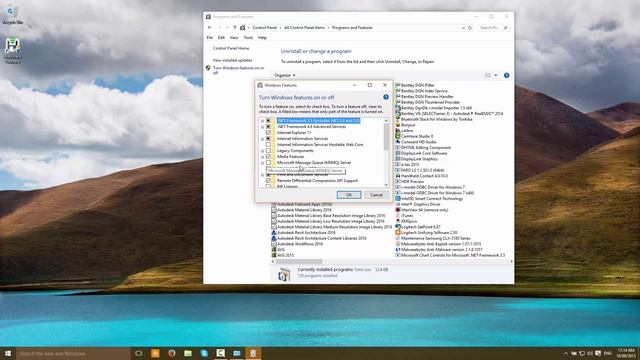Open the view options icon beside Organize
The width and height of the screenshot is (640, 360).
pos(488,76)
